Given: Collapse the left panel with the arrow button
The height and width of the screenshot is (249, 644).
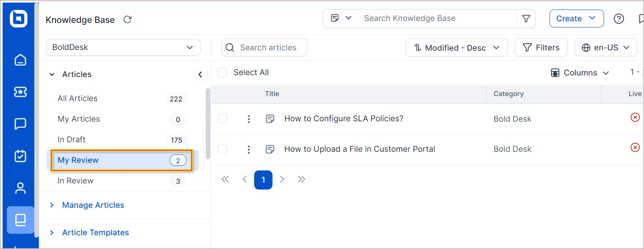Looking at the screenshot, I should 200,74.
